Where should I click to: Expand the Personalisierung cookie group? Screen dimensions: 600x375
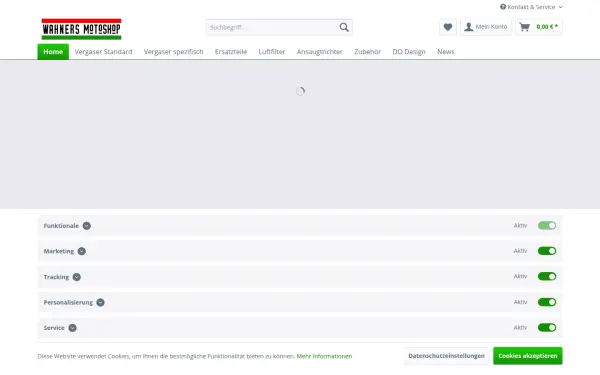(x=100, y=302)
